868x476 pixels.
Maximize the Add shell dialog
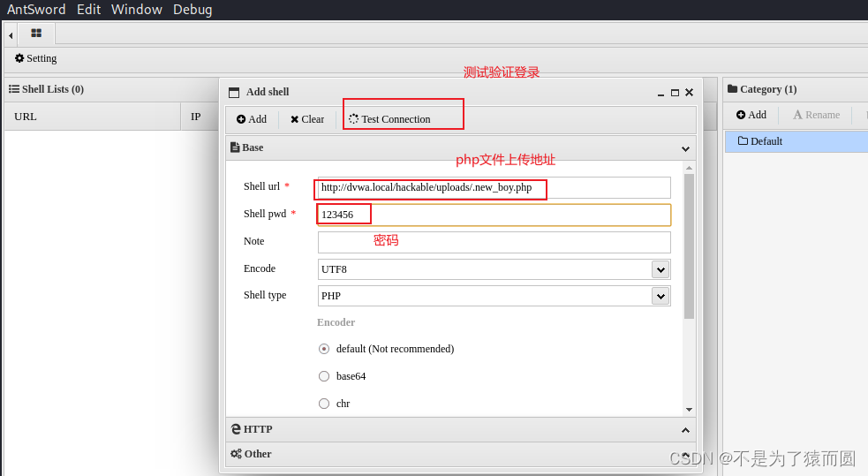pyautogui.click(x=675, y=93)
